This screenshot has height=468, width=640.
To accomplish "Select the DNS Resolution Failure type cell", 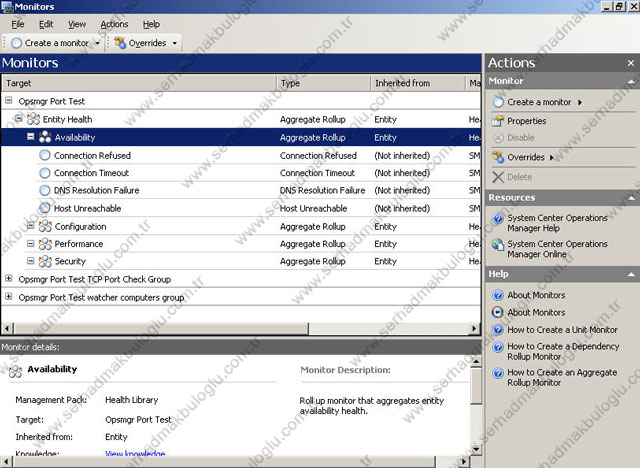I will 322,191.
